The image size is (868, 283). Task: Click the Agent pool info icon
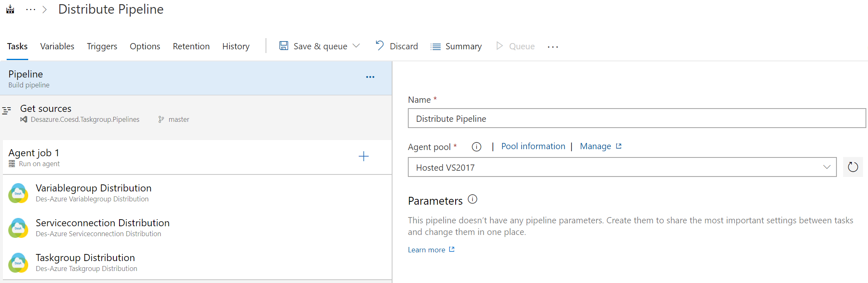tap(476, 147)
